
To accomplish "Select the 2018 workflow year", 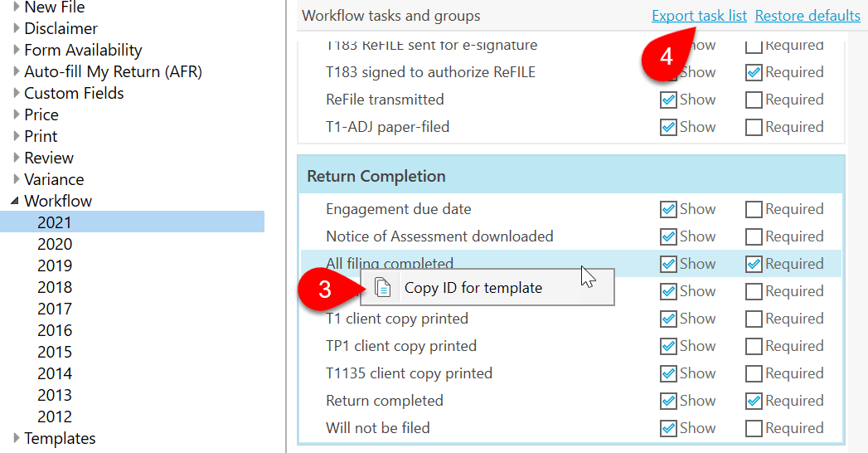I will pyautogui.click(x=55, y=287).
